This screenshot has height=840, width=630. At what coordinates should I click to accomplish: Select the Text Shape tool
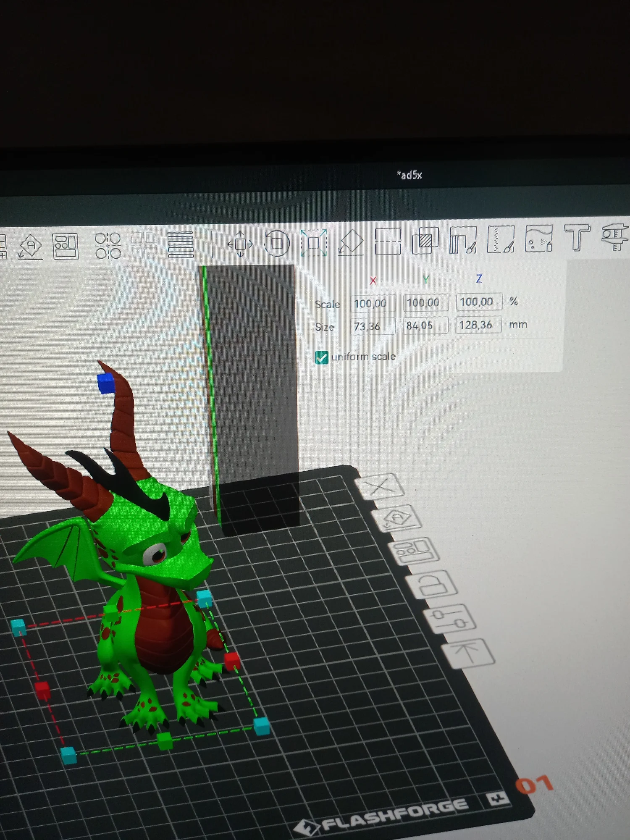[577, 237]
